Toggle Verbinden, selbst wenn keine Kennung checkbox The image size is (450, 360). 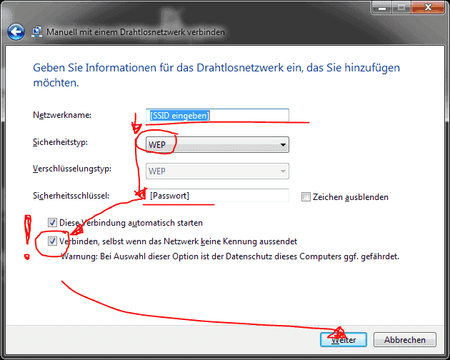point(52,241)
